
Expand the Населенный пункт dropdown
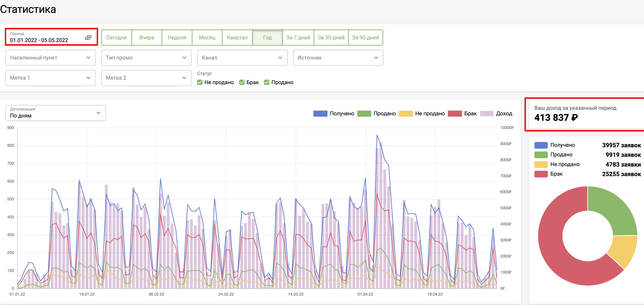click(x=50, y=58)
